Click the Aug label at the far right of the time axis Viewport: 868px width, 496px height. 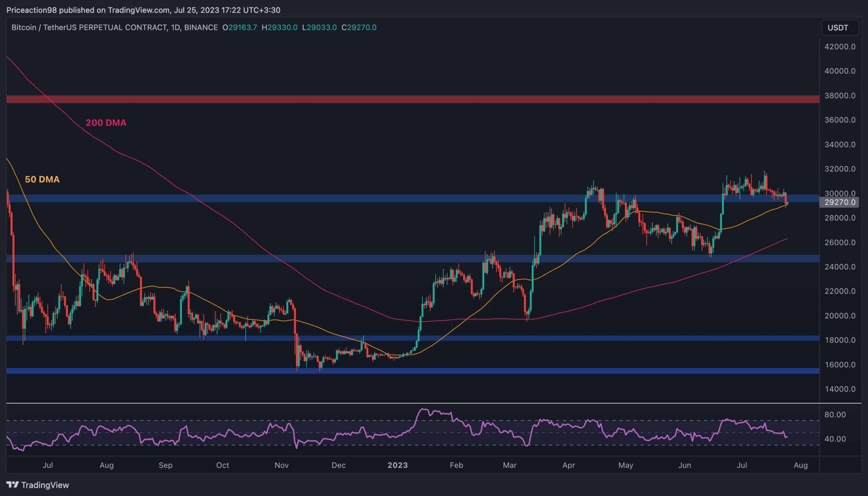(801, 466)
